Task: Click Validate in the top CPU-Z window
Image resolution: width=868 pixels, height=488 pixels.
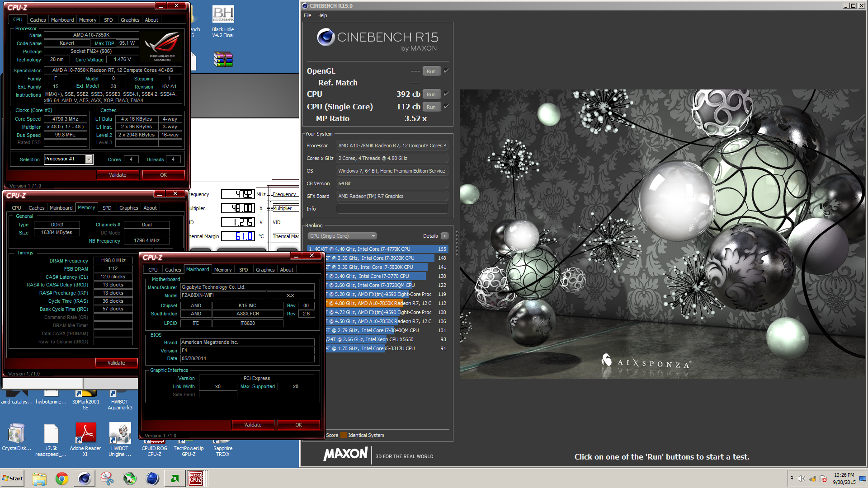Action: [x=118, y=175]
